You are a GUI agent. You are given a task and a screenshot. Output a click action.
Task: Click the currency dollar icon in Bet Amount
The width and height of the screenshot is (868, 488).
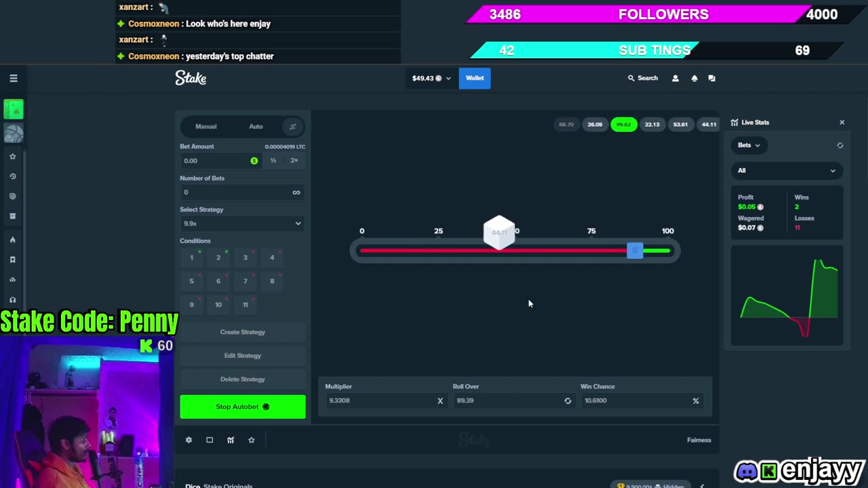pyautogui.click(x=254, y=161)
